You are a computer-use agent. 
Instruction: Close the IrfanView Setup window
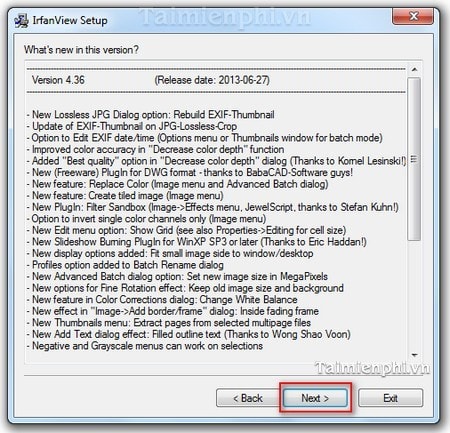413,16
